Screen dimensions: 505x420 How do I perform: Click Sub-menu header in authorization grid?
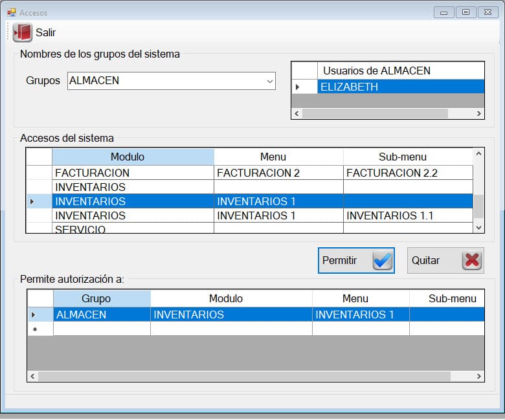tap(447, 299)
